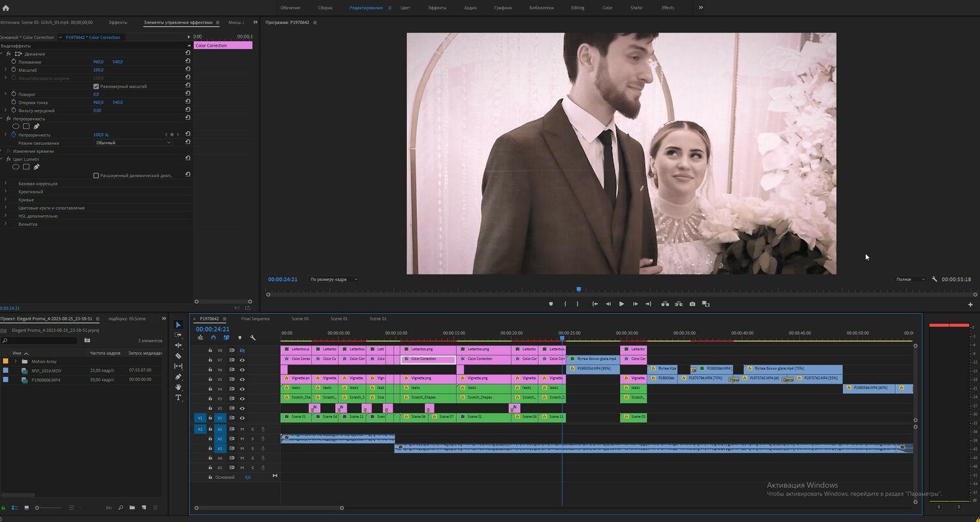This screenshot has height=522, width=980.
Task: Toggle linked selection icon in timeline
Action: click(226, 338)
